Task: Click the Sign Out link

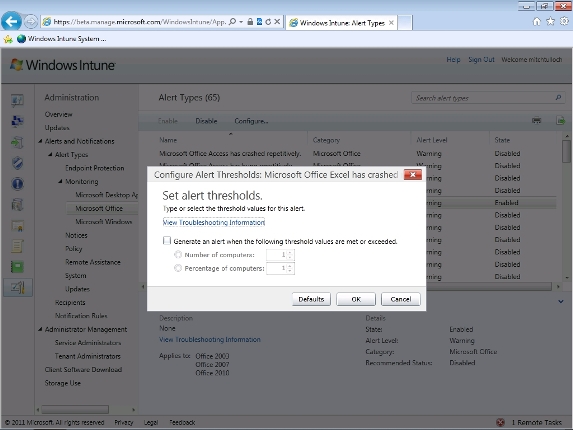Action: [x=481, y=60]
